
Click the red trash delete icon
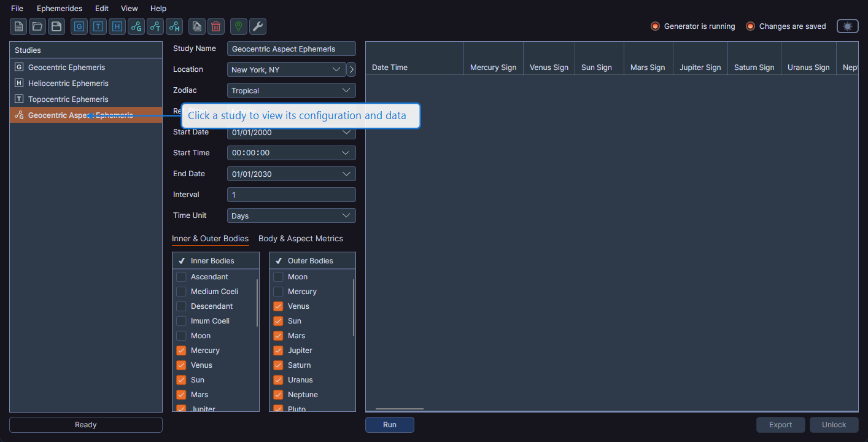[216, 26]
